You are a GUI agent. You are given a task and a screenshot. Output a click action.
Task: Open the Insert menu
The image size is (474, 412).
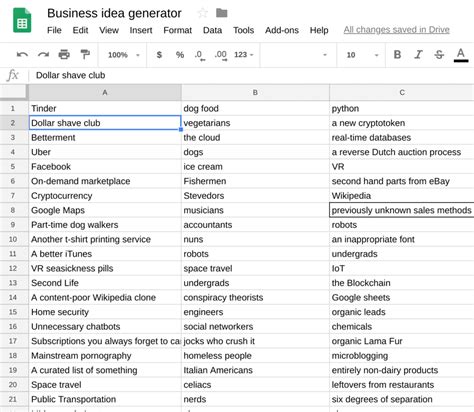click(141, 30)
